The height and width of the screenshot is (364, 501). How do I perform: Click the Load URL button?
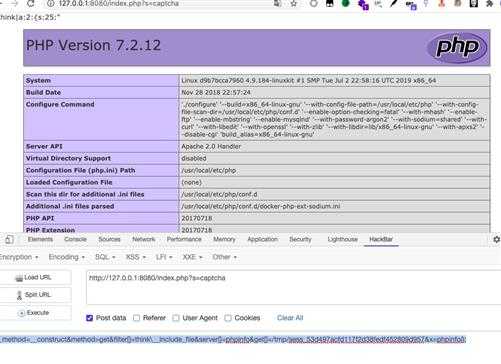pos(35,277)
